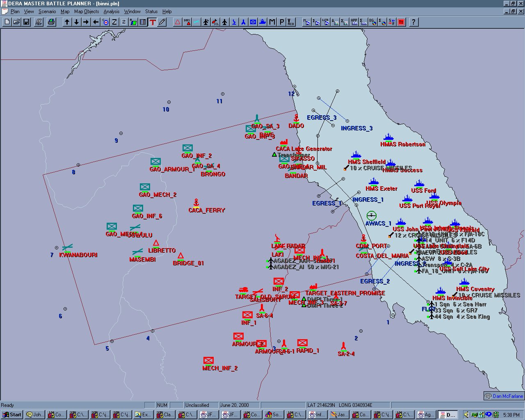525x420 pixels.
Task: Open the Scenario menu
Action: (x=47, y=11)
